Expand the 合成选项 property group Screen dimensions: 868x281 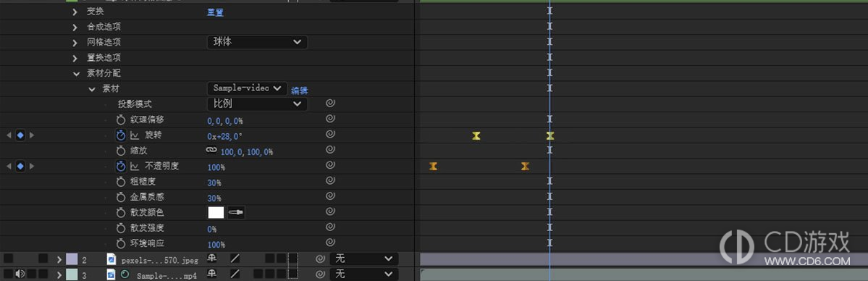(x=75, y=27)
